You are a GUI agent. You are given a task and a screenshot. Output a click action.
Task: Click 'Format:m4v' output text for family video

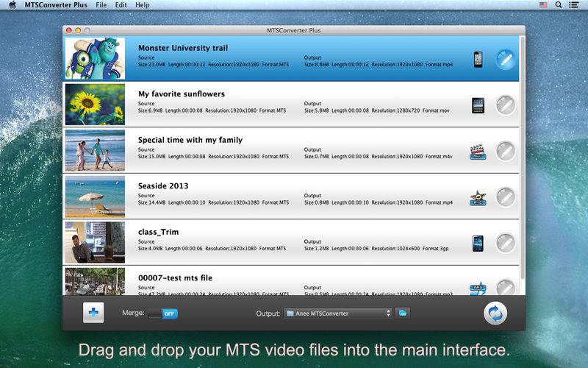[439, 157]
